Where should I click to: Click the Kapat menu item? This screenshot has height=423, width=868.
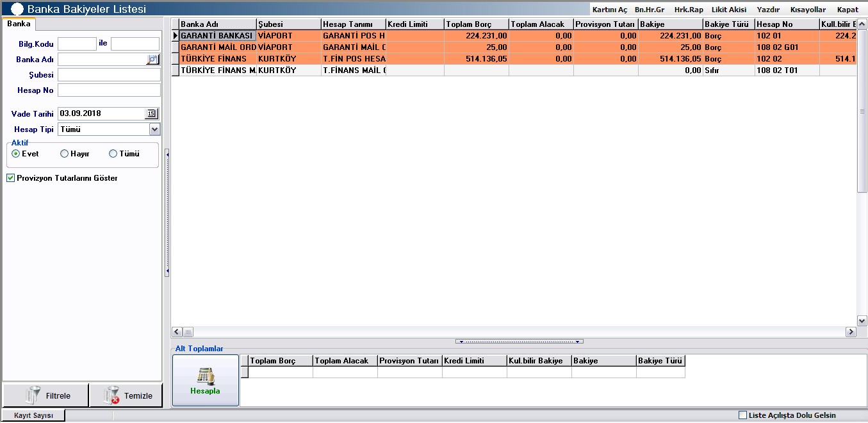pyautogui.click(x=848, y=10)
